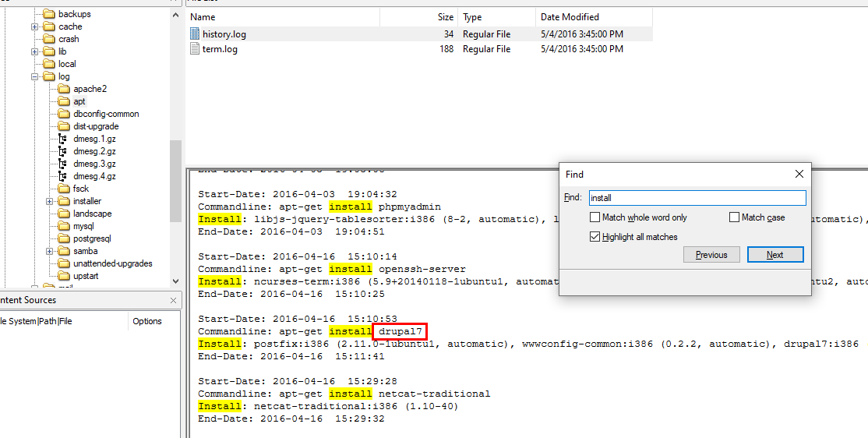Click the tree vertical scrollbar thumb
The height and width of the screenshot is (438, 868).
pyautogui.click(x=175, y=181)
